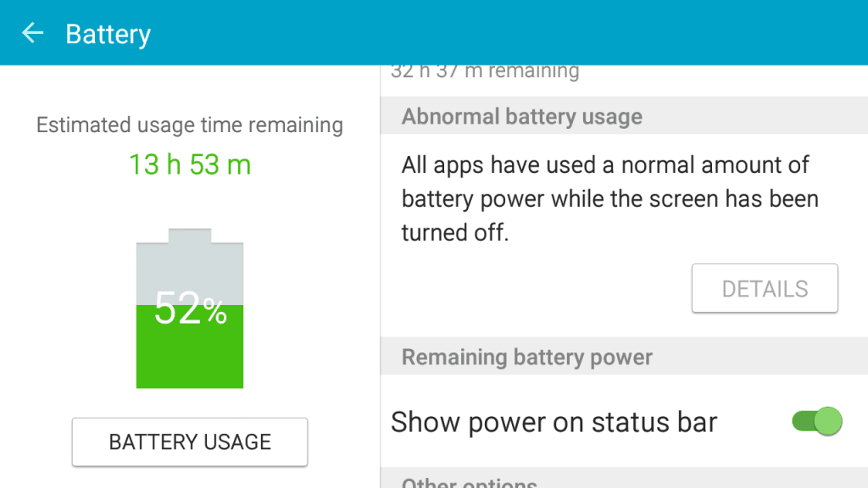The width and height of the screenshot is (868, 488).
Task: Tap the Battery title in header
Action: [108, 34]
